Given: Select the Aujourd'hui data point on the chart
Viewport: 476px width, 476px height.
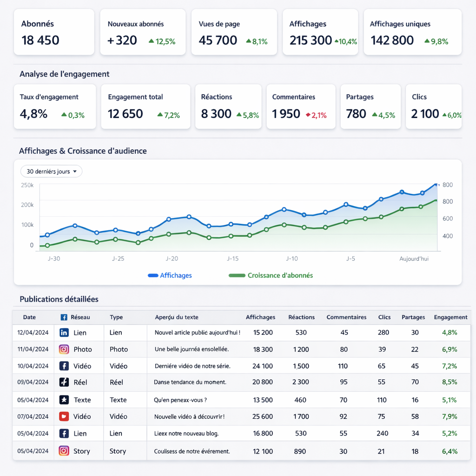Looking at the screenshot, I should click(436, 185).
